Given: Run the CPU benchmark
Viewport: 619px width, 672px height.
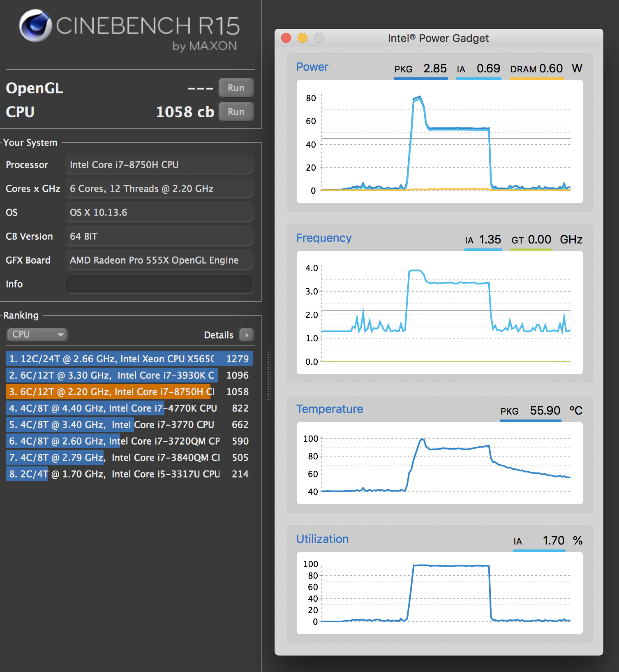Looking at the screenshot, I should (x=236, y=111).
